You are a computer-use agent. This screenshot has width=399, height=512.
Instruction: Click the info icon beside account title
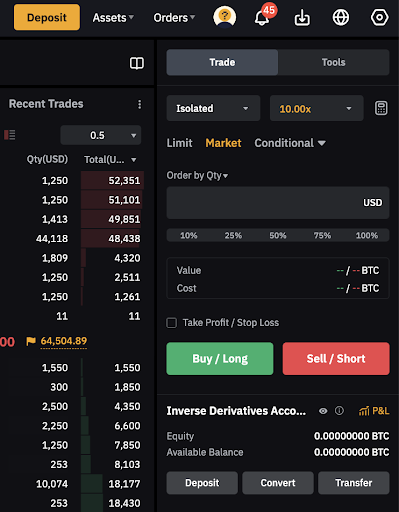[339, 411]
